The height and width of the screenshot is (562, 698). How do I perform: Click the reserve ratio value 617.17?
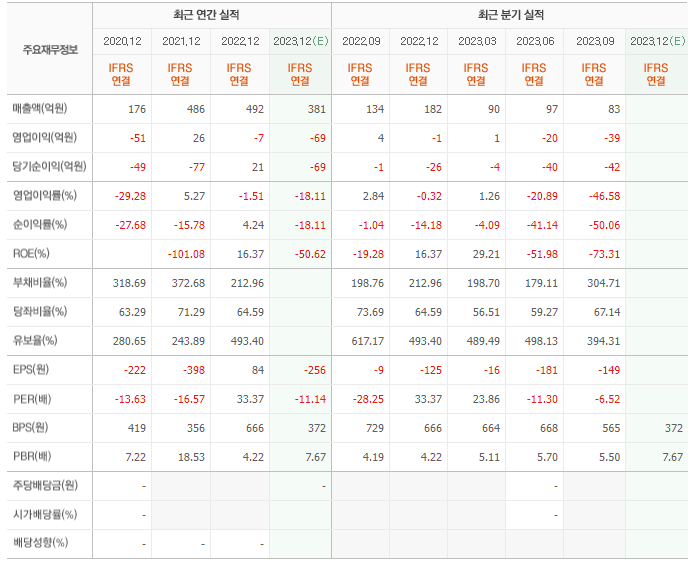click(368, 341)
